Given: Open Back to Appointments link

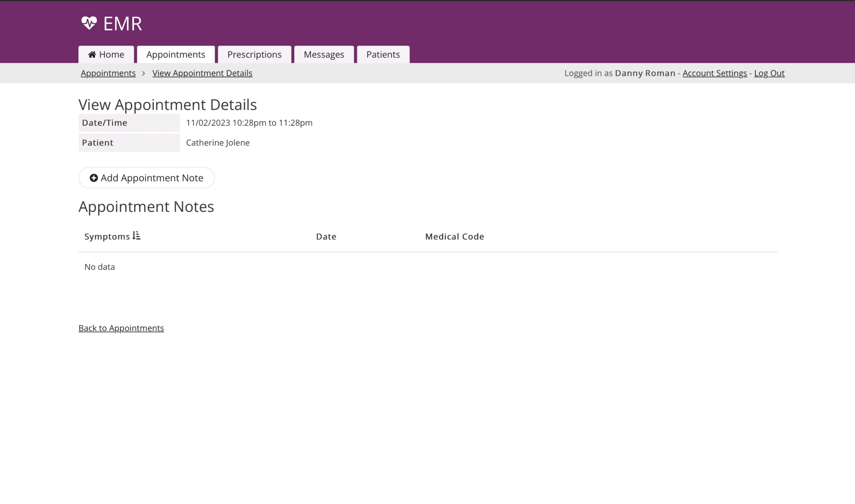Looking at the screenshot, I should click(121, 328).
